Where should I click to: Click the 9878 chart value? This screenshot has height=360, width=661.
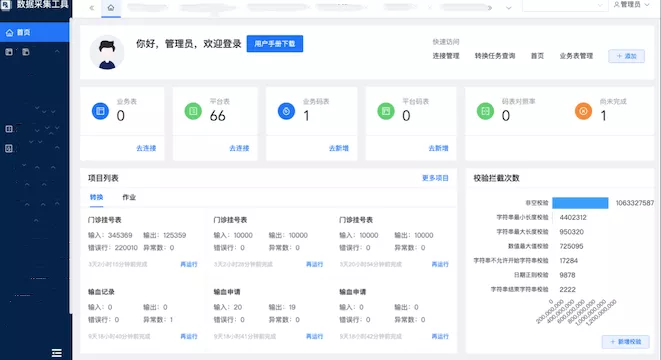567,275
